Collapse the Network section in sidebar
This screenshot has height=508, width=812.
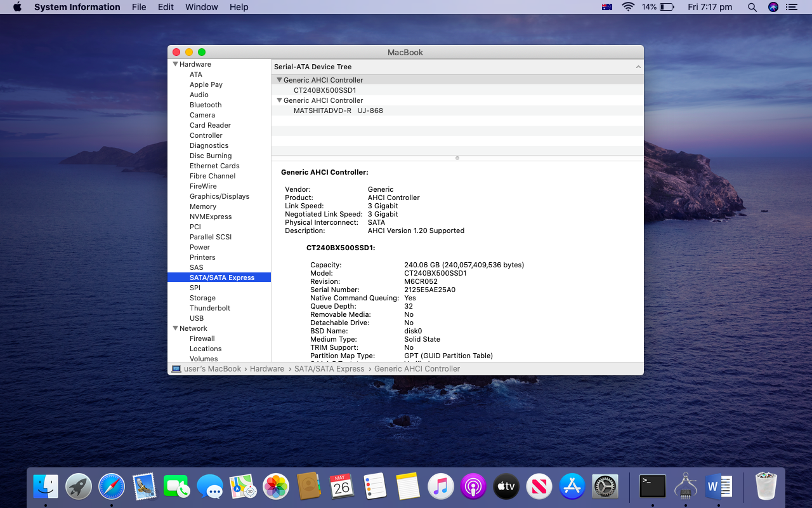pos(175,328)
